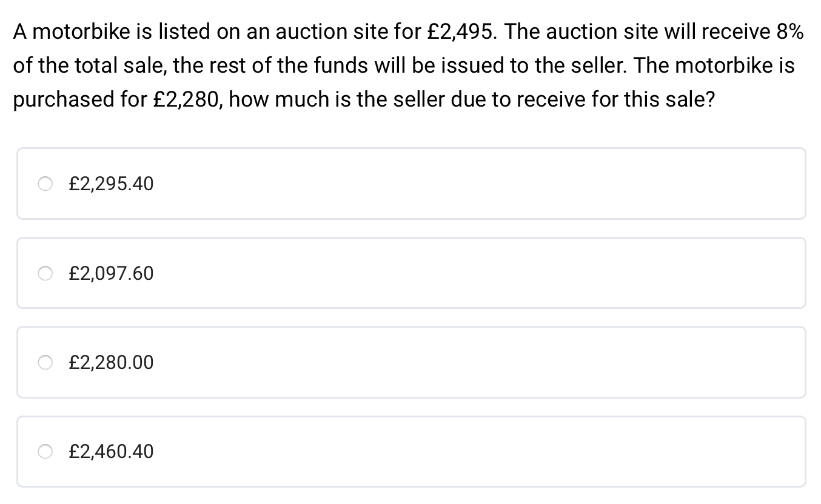Click the £2,280.00 answer label text

coord(112,363)
